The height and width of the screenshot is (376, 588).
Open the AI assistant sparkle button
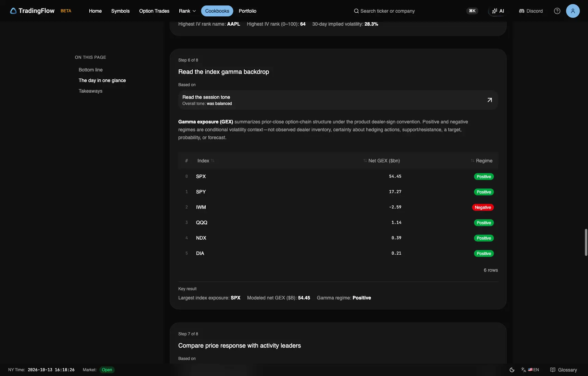498,11
